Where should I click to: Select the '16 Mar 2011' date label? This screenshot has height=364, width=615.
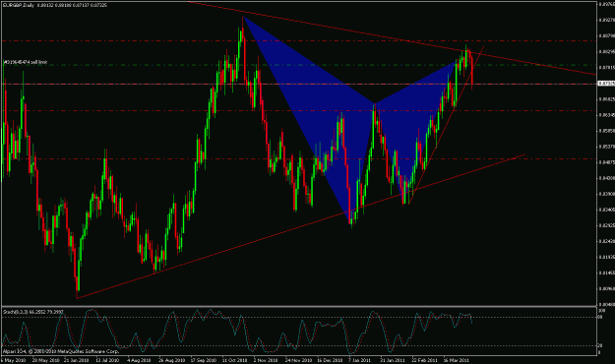(x=456, y=360)
